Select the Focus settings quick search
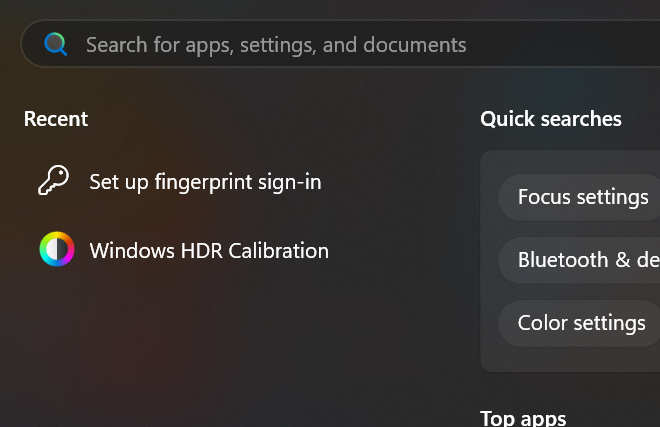 click(x=579, y=197)
